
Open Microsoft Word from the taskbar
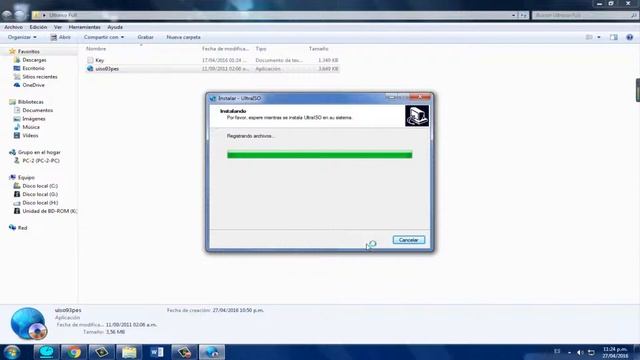coord(157,352)
